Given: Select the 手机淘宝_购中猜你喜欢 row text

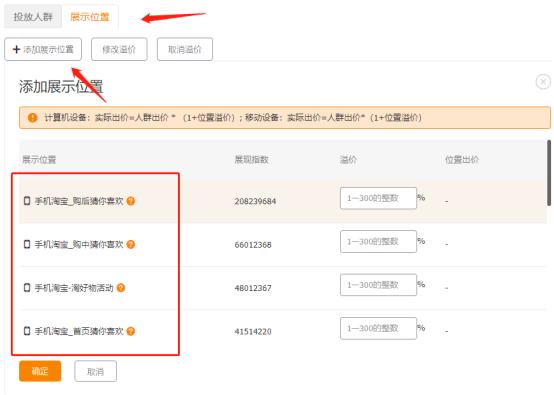Looking at the screenshot, I should click(79, 244).
